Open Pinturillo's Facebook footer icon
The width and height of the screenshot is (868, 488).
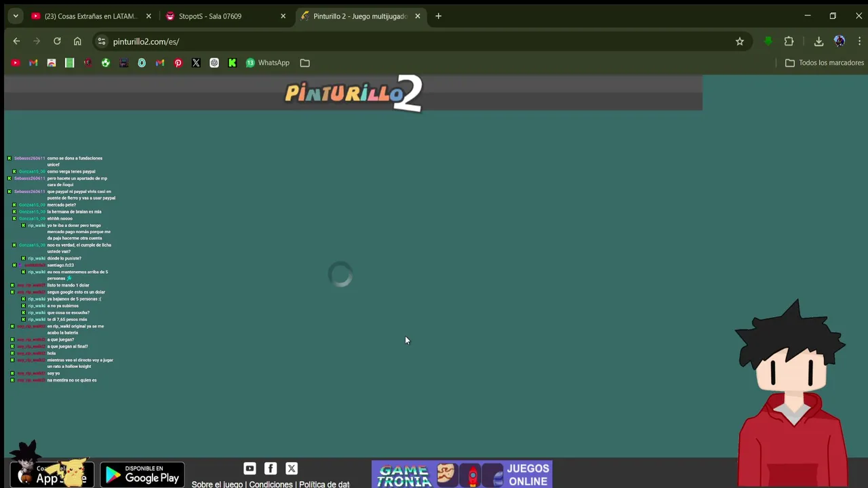click(x=271, y=468)
